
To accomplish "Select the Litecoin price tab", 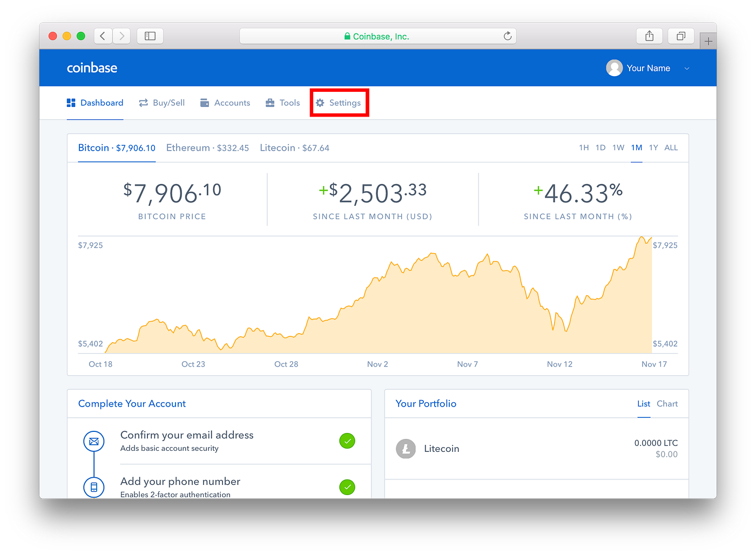I will 294,148.
